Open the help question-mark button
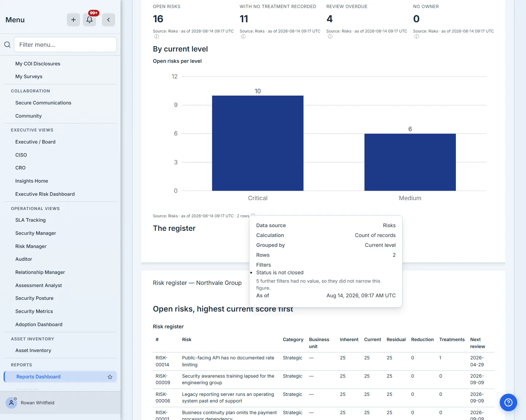The height and width of the screenshot is (420, 526). [x=508, y=402]
